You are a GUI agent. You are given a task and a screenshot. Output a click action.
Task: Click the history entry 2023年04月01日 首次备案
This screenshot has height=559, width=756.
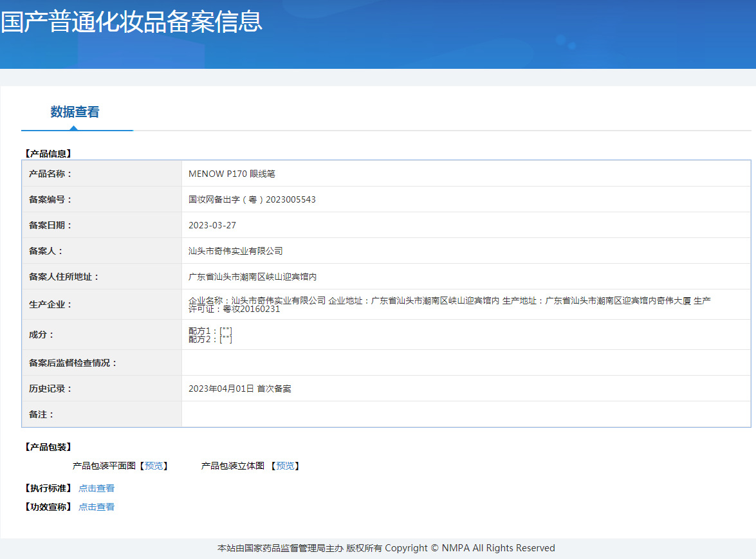(x=239, y=389)
